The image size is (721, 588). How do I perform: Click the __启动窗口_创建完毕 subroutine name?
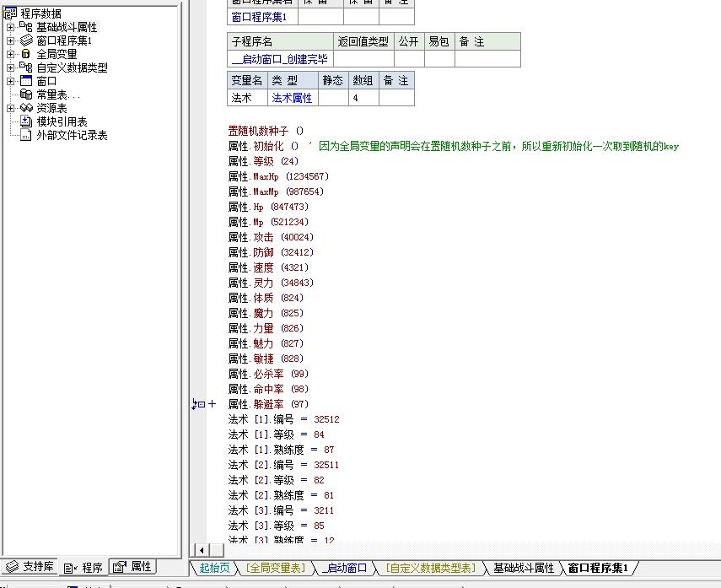[x=280, y=59]
